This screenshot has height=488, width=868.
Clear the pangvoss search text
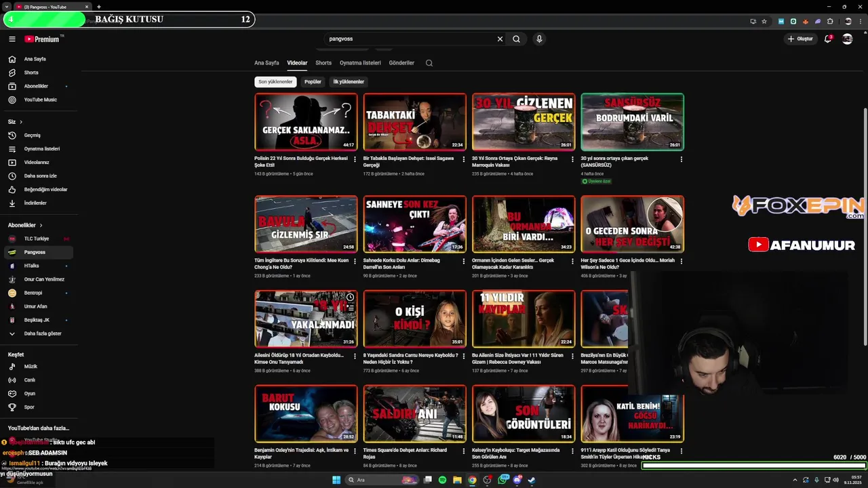500,39
